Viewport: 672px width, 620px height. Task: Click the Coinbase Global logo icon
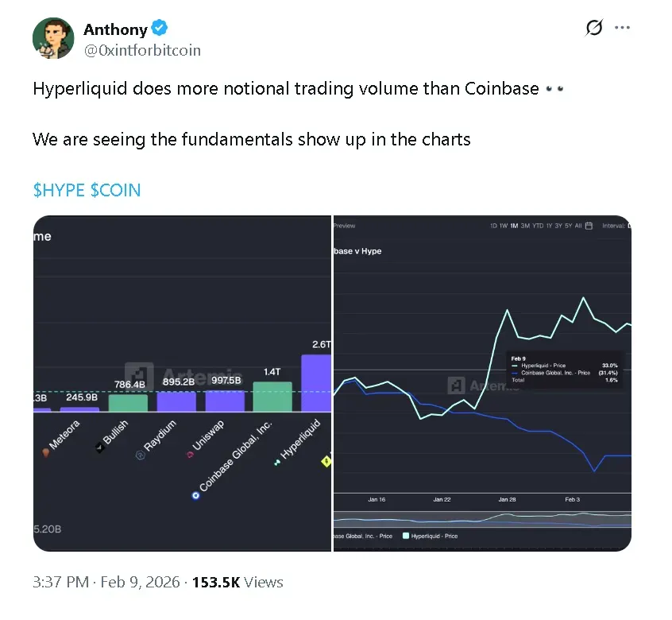pyautogui.click(x=195, y=495)
